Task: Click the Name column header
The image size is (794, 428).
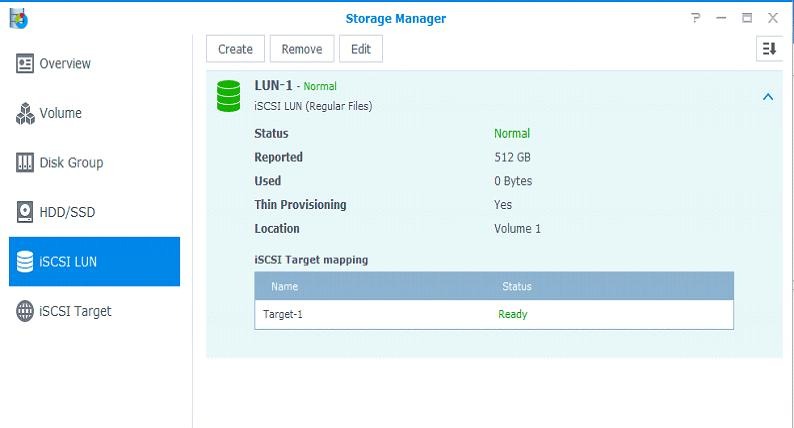Action: click(285, 286)
